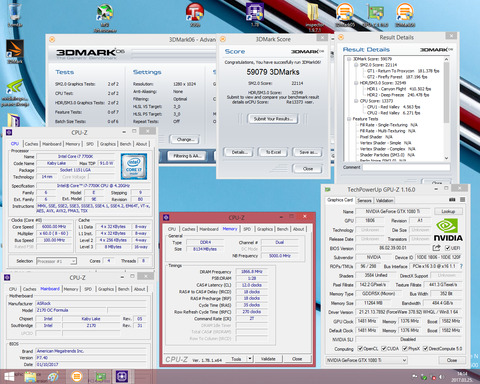This screenshot has width=480, height=384.
Task: Click the BIOS share icon in GPU-Z
Action: [436, 248]
